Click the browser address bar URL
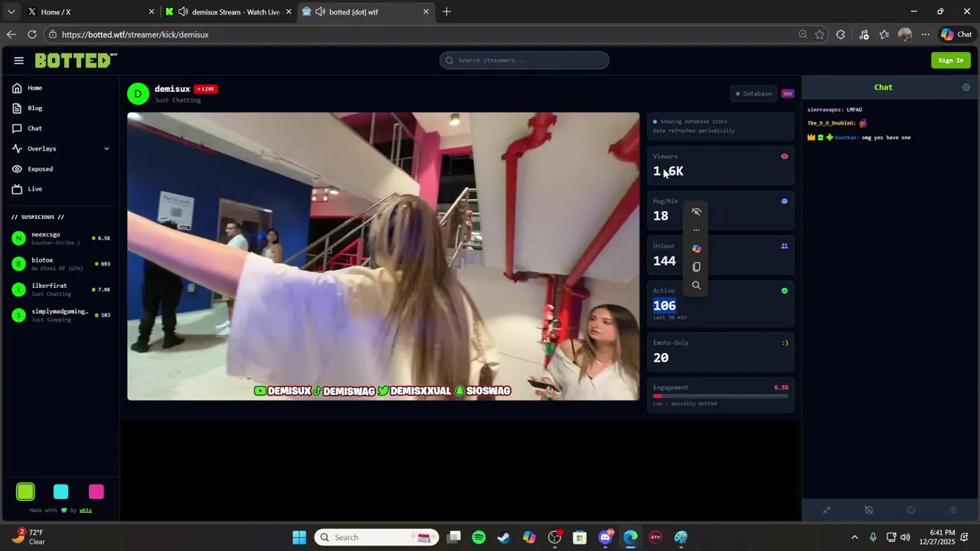This screenshot has width=980, height=551. point(135,34)
